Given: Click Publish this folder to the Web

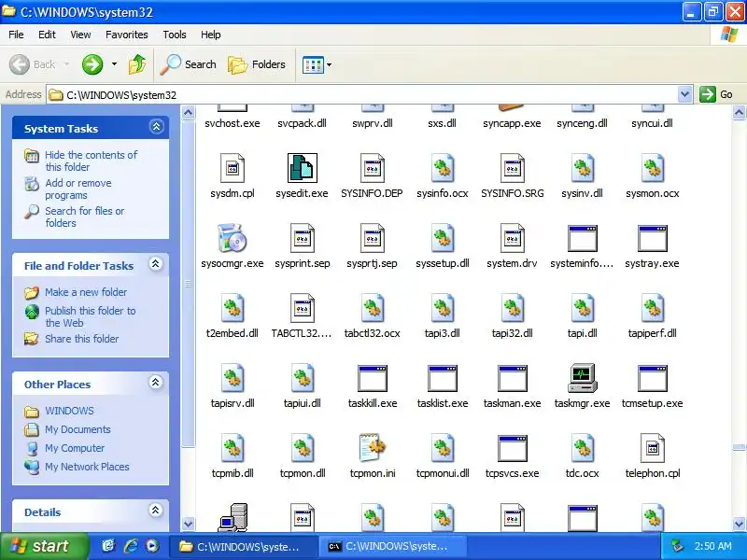Looking at the screenshot, I should click(90, 316).
